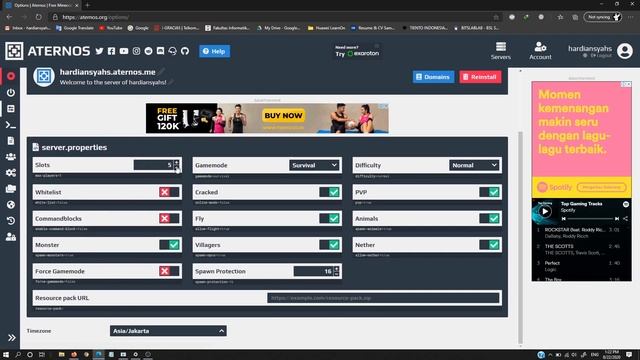
Task: Open the Aternos Facebook icon
Action: click(111, 51)
